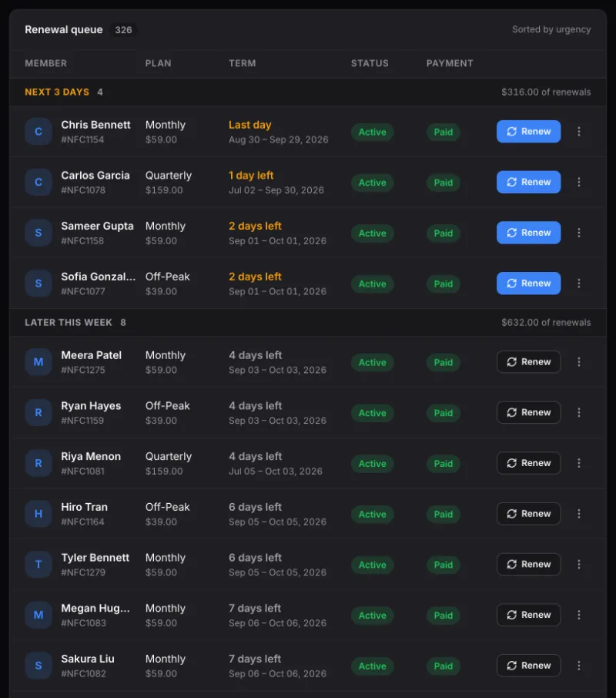Click the Paid badge for Carlos Garcia
The height and width of the screenshot is (698, 616).
point(444,183)
